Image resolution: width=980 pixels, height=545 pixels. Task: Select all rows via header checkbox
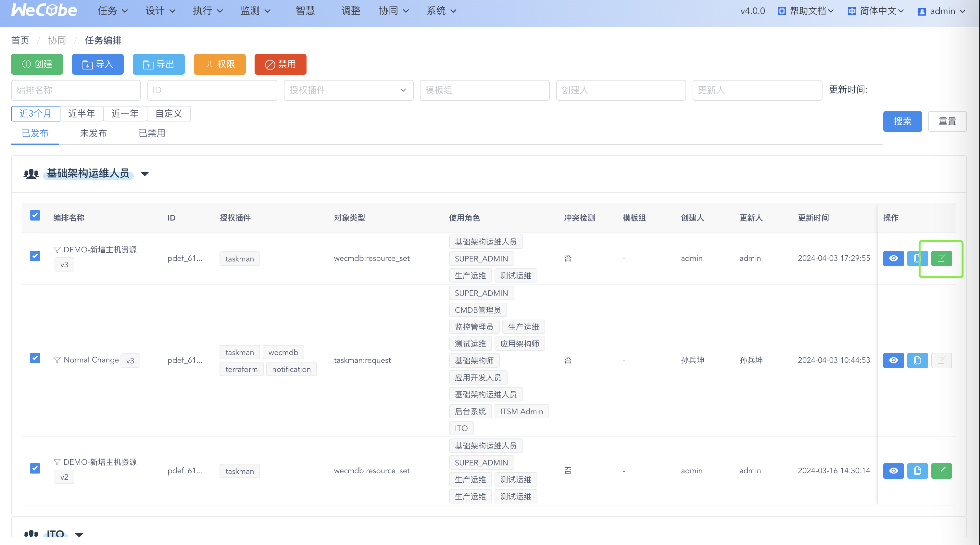click(35, 215)
